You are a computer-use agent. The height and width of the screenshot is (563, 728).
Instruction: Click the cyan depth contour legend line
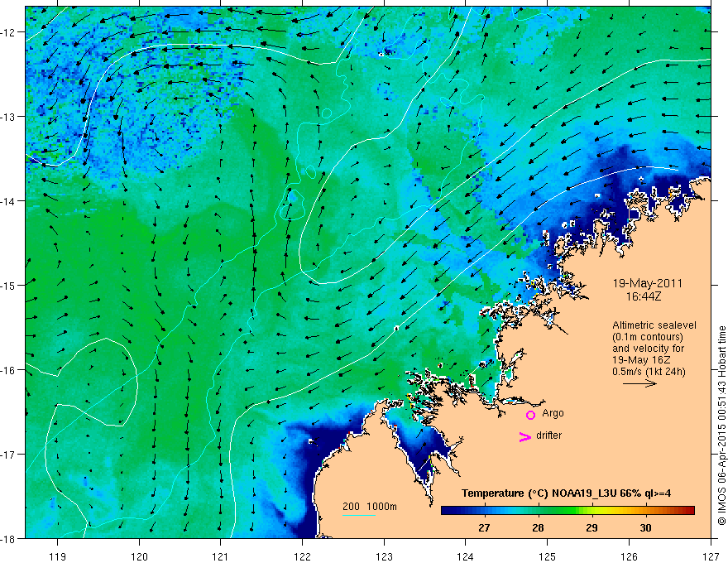(359, 515)
